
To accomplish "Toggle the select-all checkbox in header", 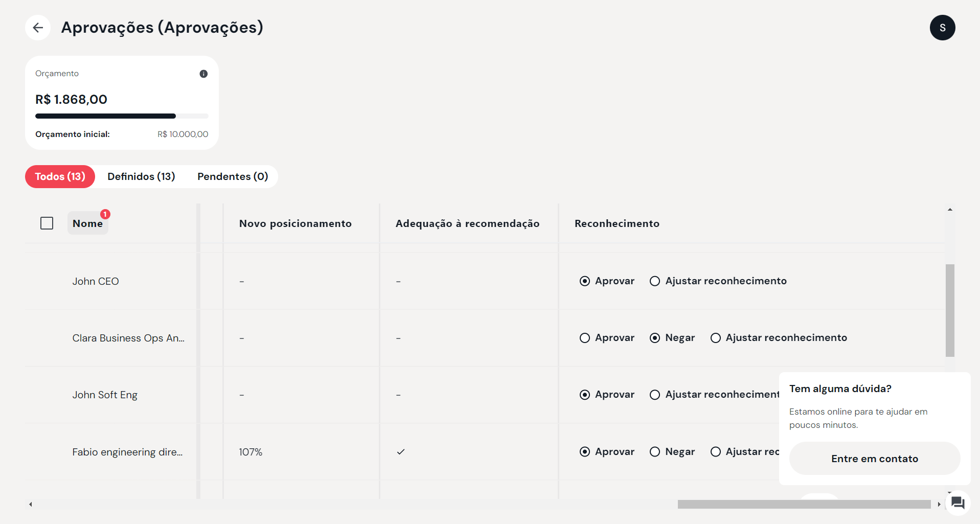I will 47,223.
